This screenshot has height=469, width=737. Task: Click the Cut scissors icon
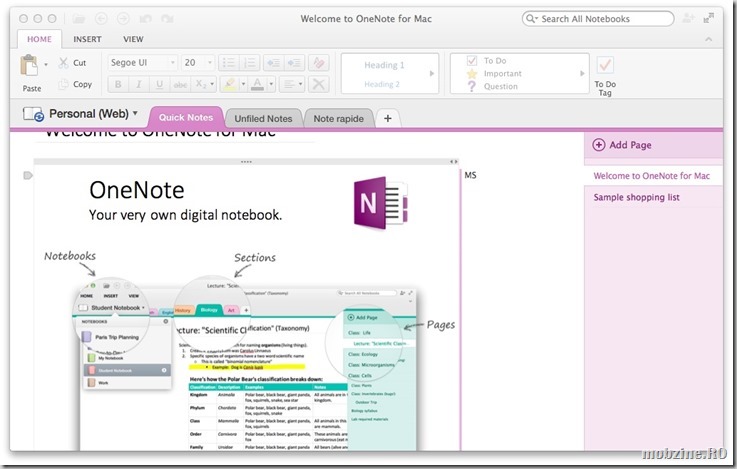[x=62, y=63]
